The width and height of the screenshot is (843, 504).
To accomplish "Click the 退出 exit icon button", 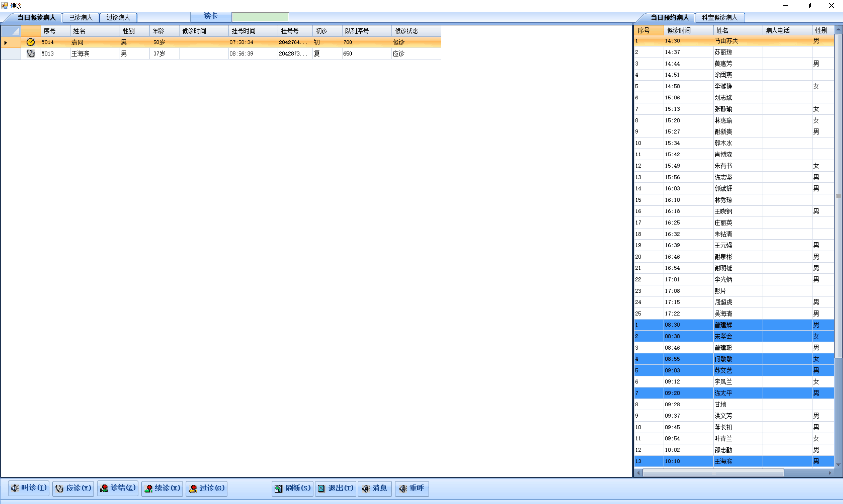I will [321, 489].
